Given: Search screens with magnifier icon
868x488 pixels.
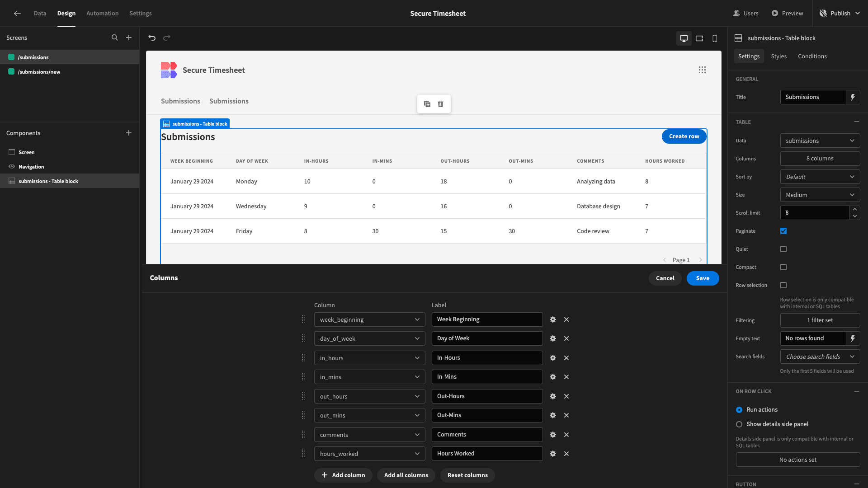Looking at the screenshot, I should 115,38.
